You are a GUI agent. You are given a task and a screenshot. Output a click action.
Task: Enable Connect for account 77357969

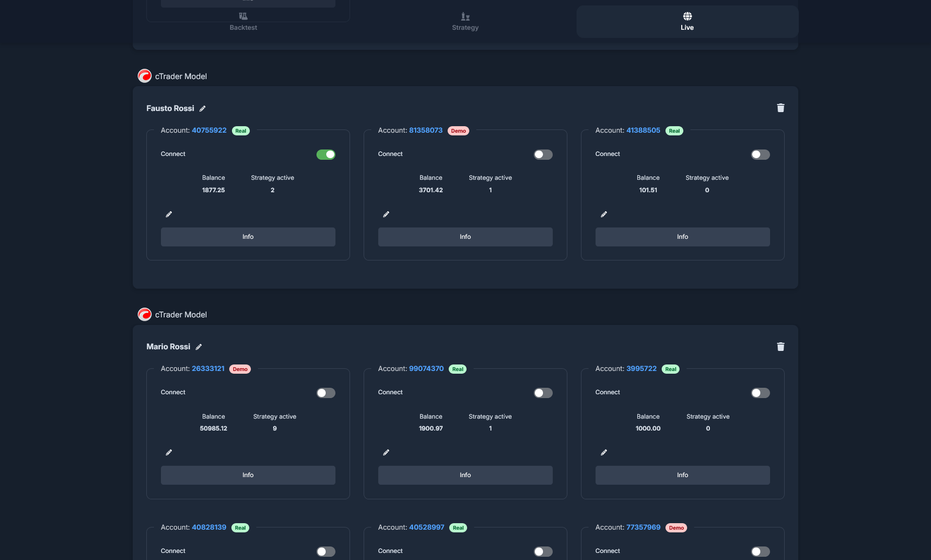point(760,551)
